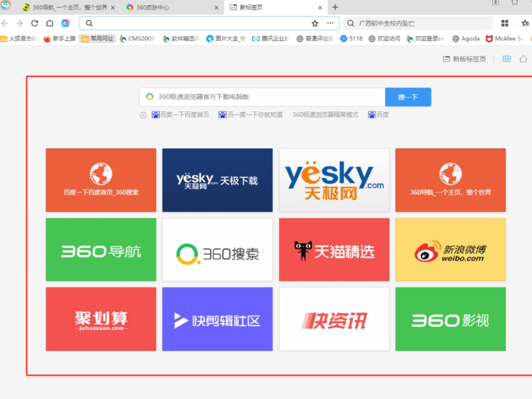Viewport: 532px width, 399px height.
Task: Open the yesky 天极下载 tile
Action: (x=218, y=180)
